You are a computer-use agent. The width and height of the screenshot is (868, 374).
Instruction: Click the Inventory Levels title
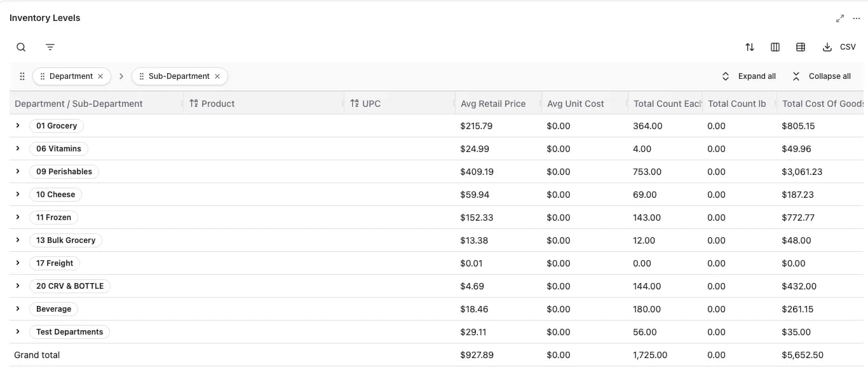pos(44,18)
